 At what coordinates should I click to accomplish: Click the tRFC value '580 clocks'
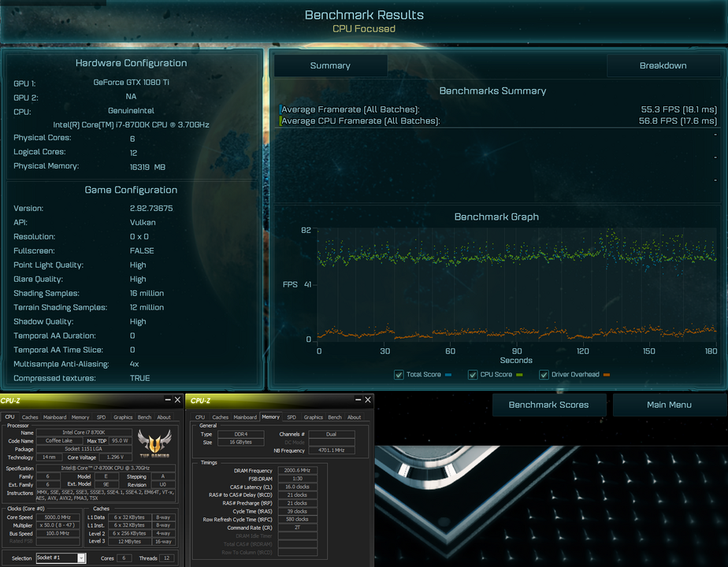pyautogui.click(x=297, y=519)
